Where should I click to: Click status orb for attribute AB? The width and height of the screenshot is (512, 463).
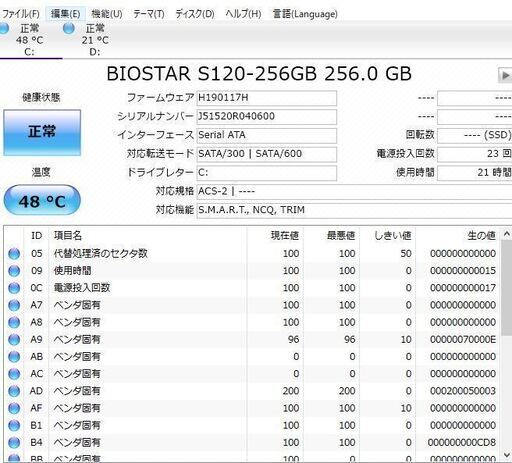(x=14, y=357)
